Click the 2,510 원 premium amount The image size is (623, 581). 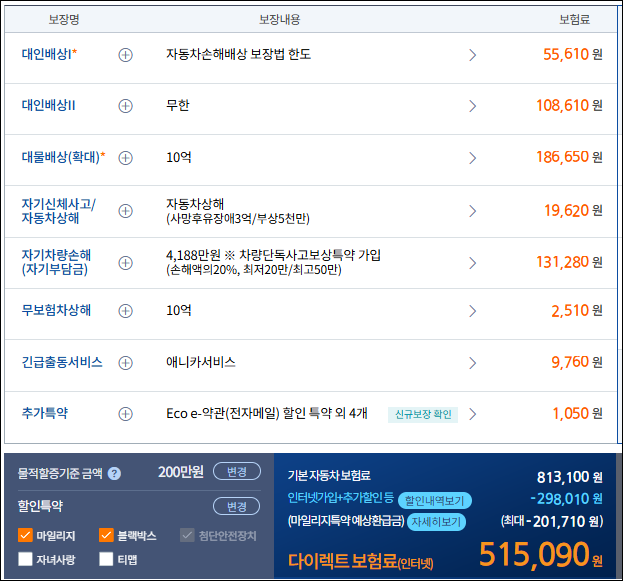[x=577, y=310]
